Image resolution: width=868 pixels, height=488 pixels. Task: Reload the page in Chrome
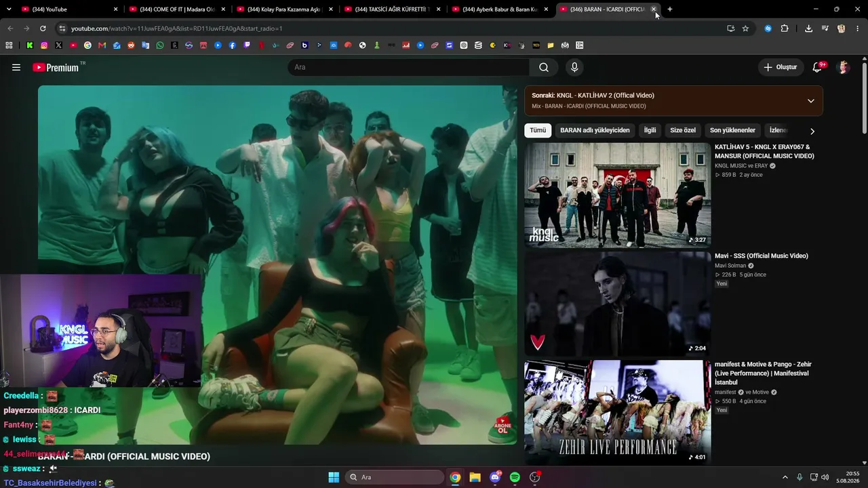click(x=43, y=28)
